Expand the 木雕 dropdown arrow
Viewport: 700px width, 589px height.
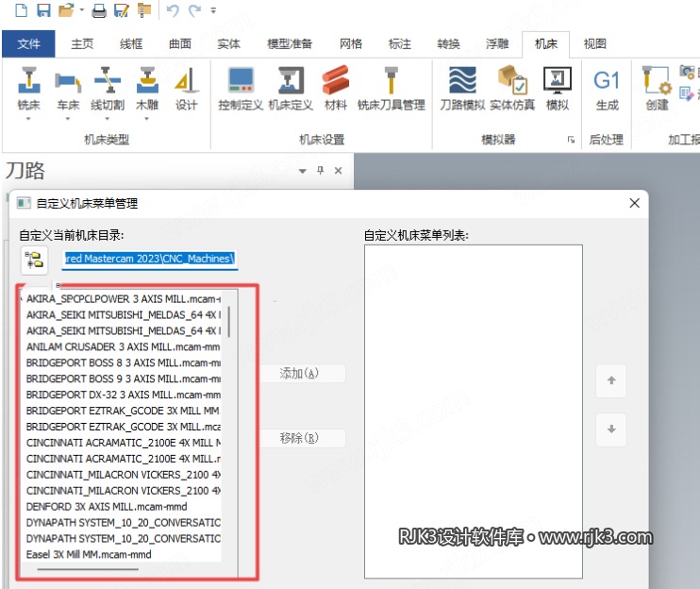click(x=147, y=119)
